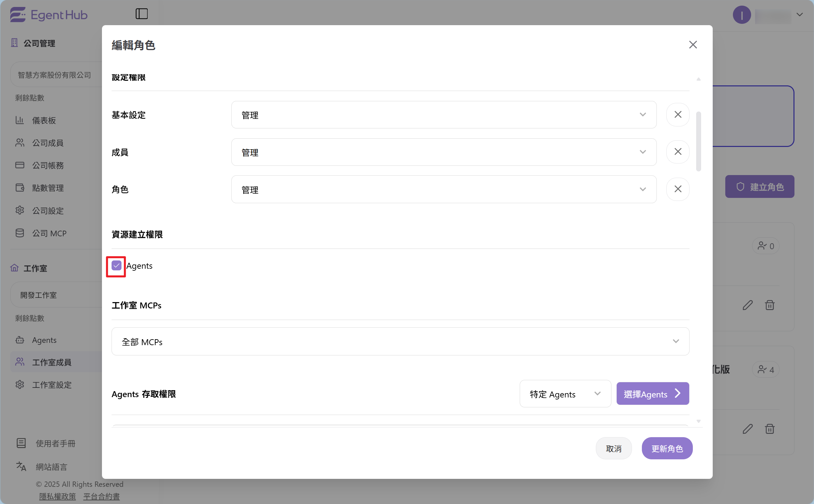Toggle the sidebar collapse icon
Image resolution: width=814 pixels, height=504 pixels.
pyautogui.click(x=141, y=14)
